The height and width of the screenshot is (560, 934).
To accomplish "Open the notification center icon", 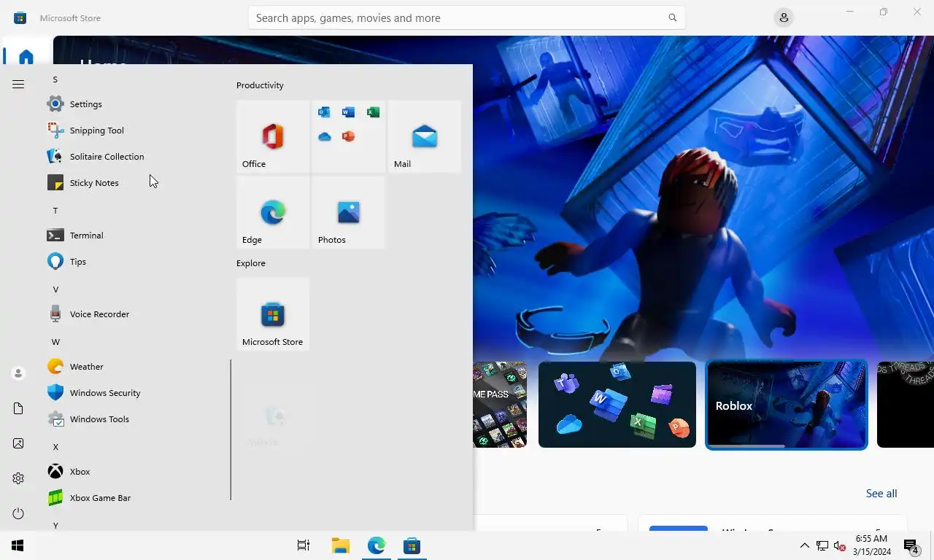I will click(911, 545).
